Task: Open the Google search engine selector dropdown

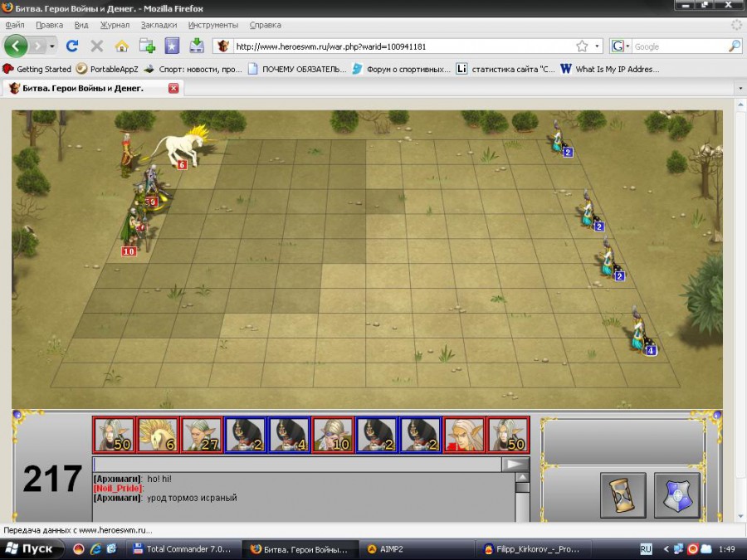Action: tap(620, 46)
